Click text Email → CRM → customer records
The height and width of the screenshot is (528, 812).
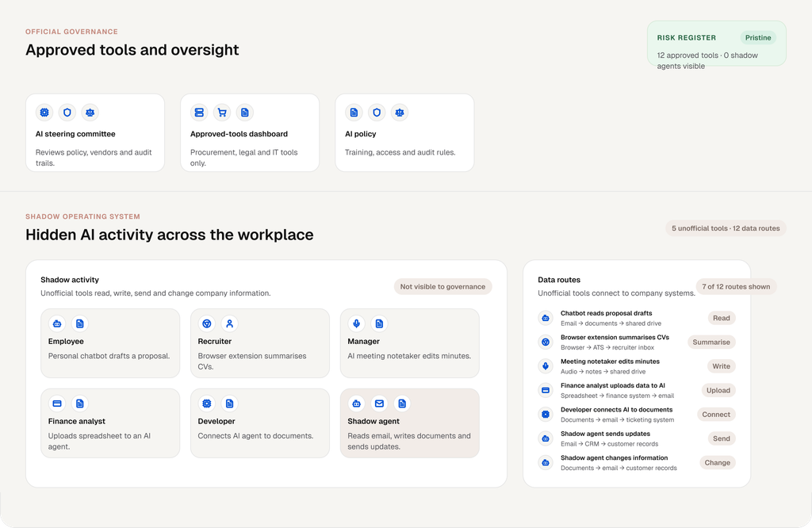click(610, 444)
